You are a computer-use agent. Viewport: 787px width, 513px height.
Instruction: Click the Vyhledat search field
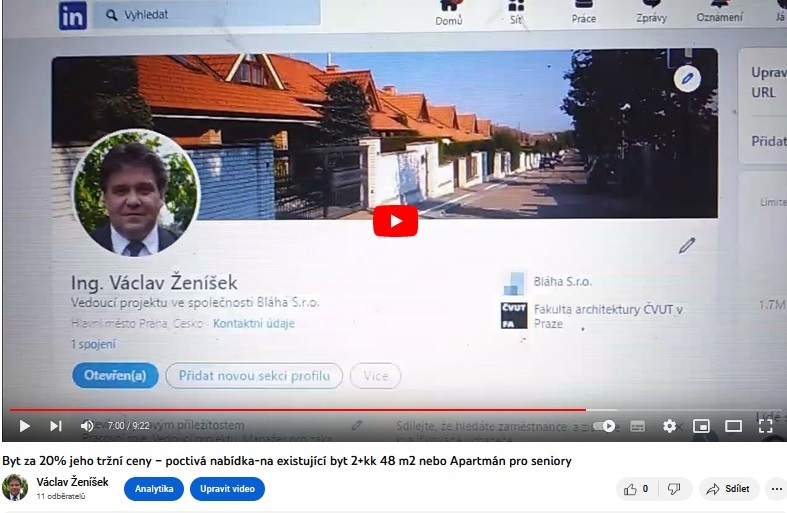(207, 14)
